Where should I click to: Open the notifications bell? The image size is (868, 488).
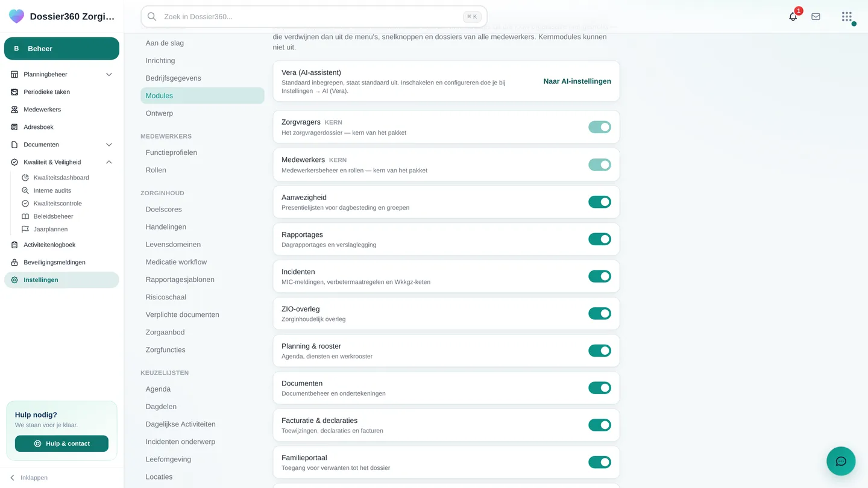pyautogui.click(x=793, y=17)
